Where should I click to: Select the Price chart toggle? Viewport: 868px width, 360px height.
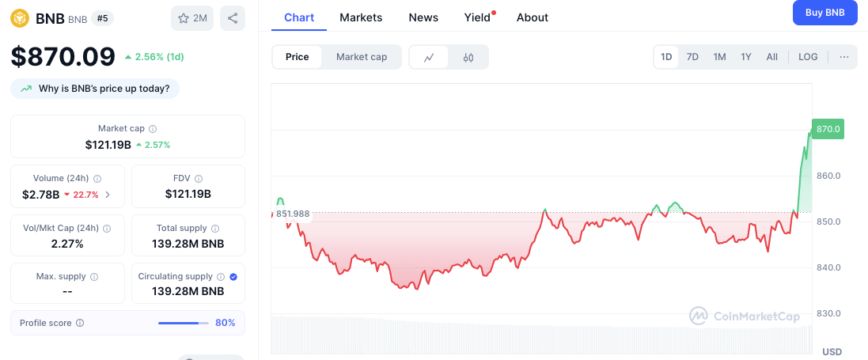point(298,57)
